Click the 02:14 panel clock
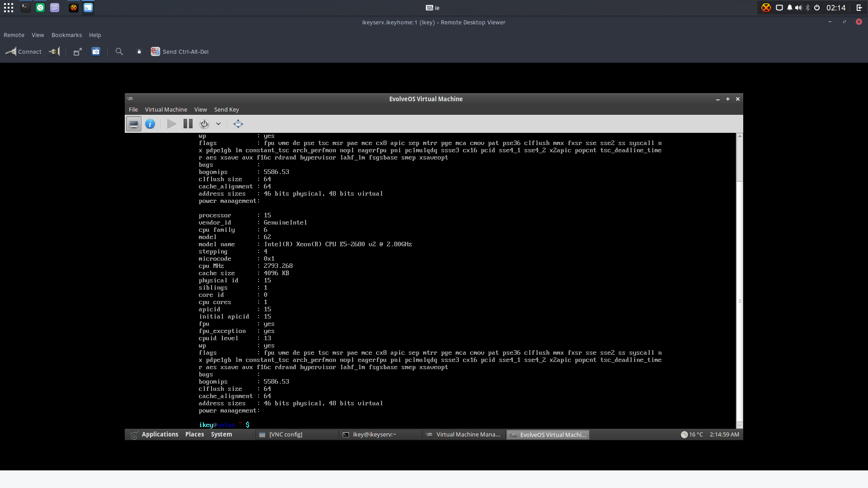The height and width of the screenshot is (488, 868). tap(836, 8)
